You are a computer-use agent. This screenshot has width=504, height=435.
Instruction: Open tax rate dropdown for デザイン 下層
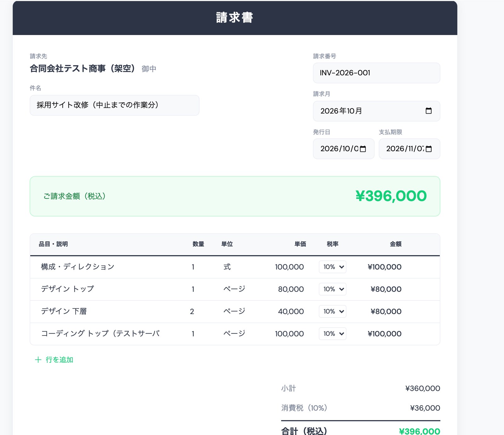(333, 311)
